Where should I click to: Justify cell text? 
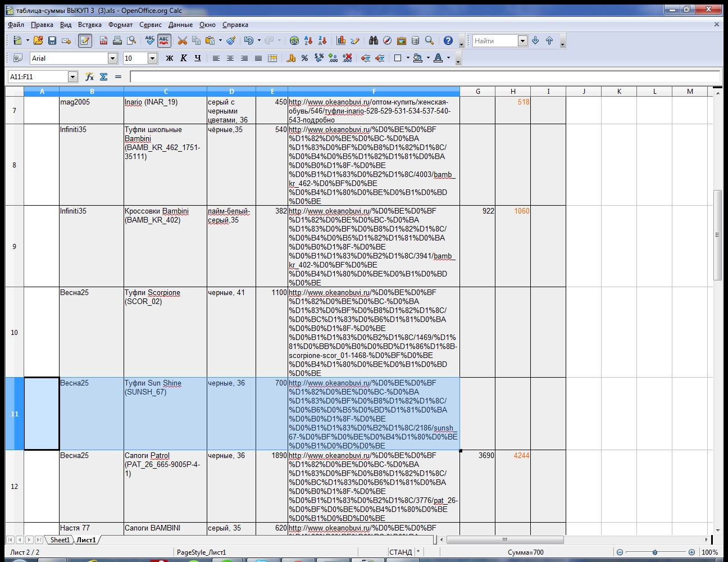coord(258,58)
